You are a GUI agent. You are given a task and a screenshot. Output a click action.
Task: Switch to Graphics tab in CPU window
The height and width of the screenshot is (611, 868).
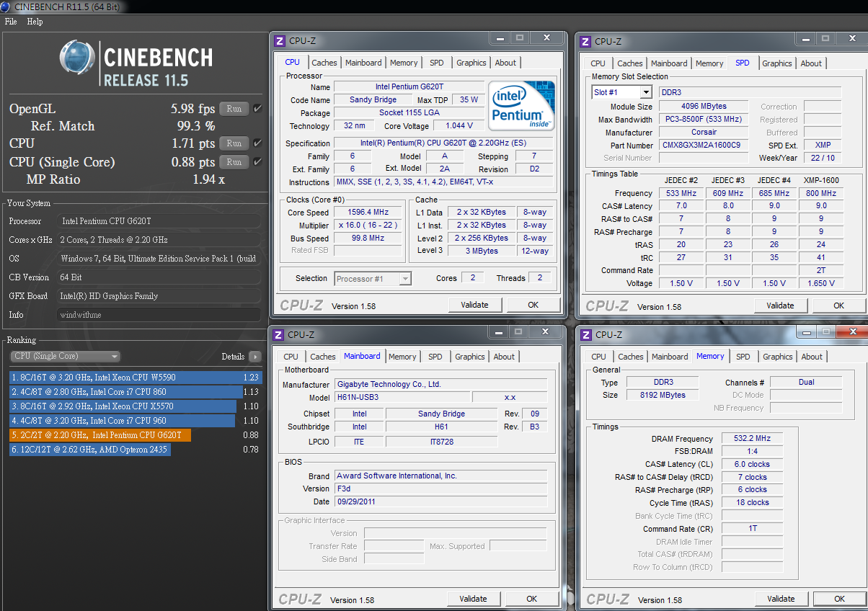[471, 63]
